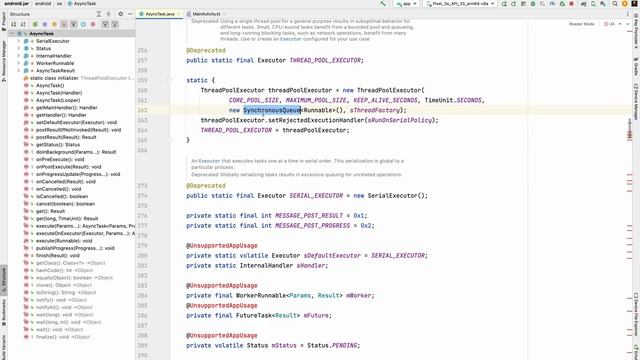This screenshot has width=640, height=360.
Task: Click SERIAL_EXECUTOR declaration on line 274
Action: pos(316,196)
